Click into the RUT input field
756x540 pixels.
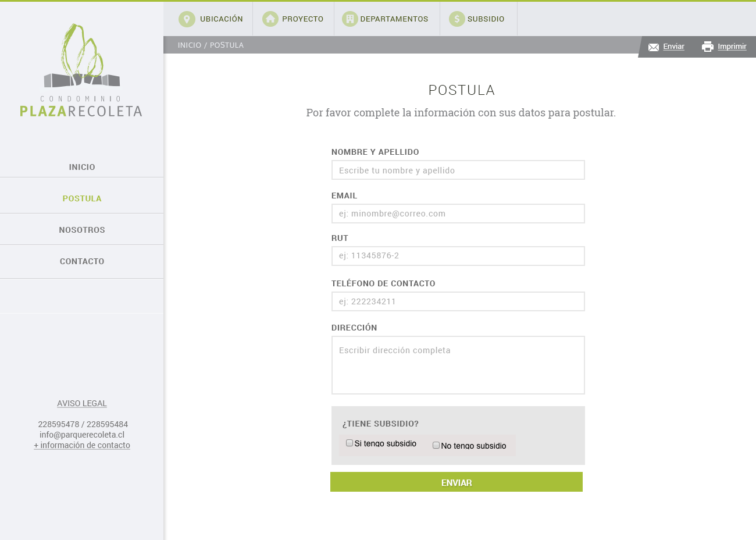click(x=458, y=256)
